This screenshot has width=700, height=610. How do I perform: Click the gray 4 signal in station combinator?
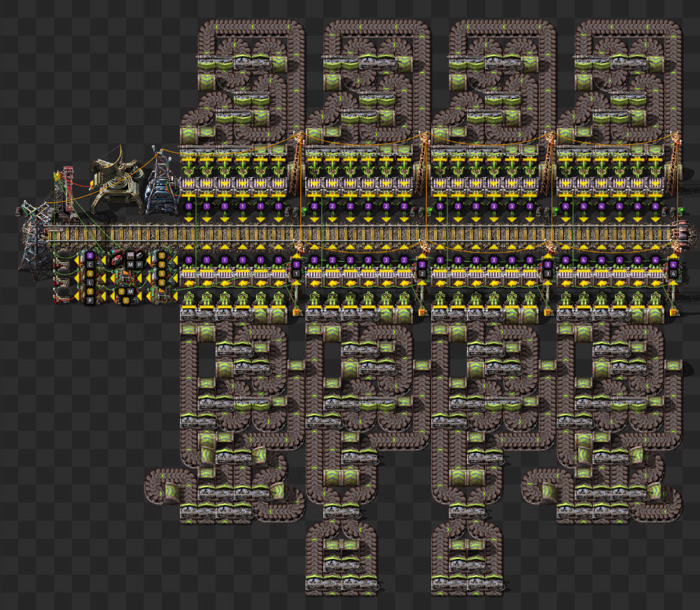(673, 274)
